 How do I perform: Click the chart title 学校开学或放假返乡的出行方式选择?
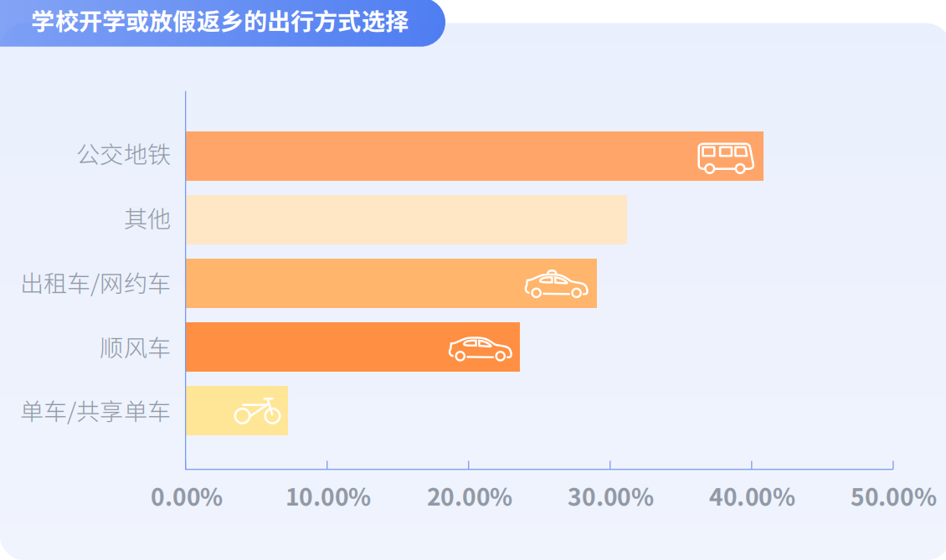tap(220, 22)
